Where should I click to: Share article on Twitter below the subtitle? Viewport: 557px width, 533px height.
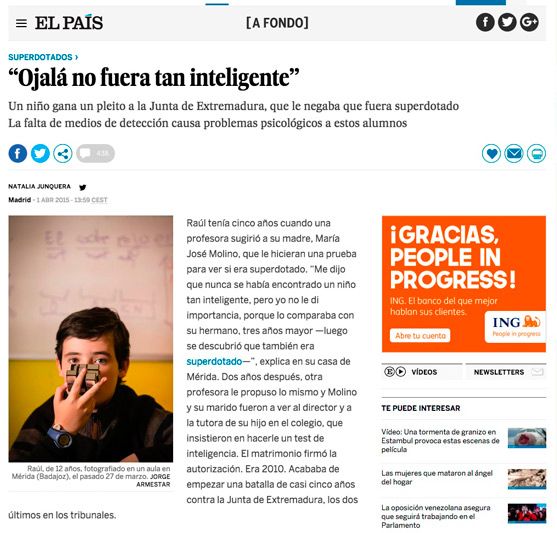click(40, 154)
